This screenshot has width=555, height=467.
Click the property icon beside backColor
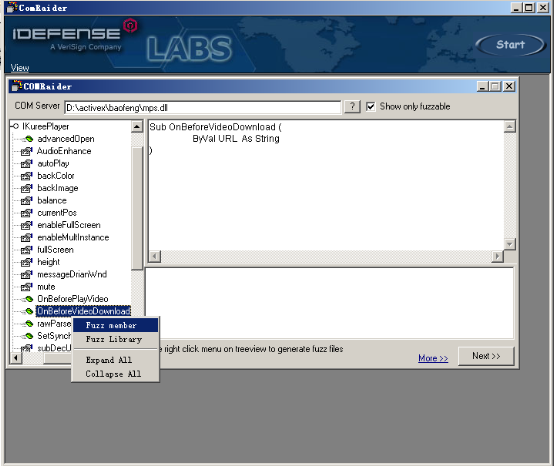(x=26, y=176)
